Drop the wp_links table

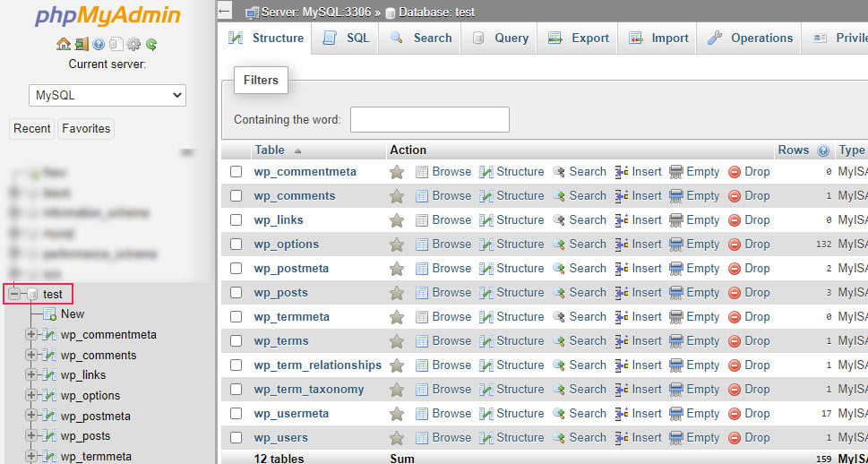tap(749, 219)
